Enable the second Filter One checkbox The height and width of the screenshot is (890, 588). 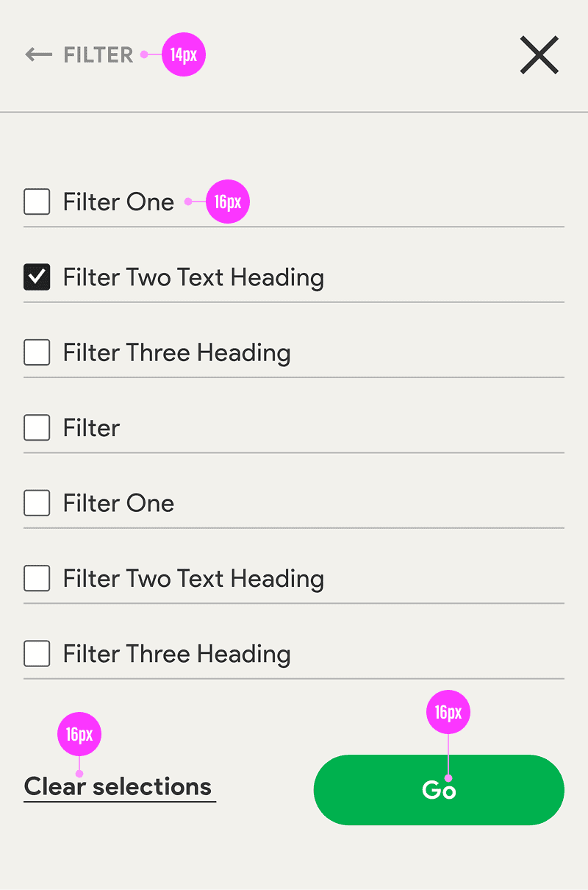(37, 503)
